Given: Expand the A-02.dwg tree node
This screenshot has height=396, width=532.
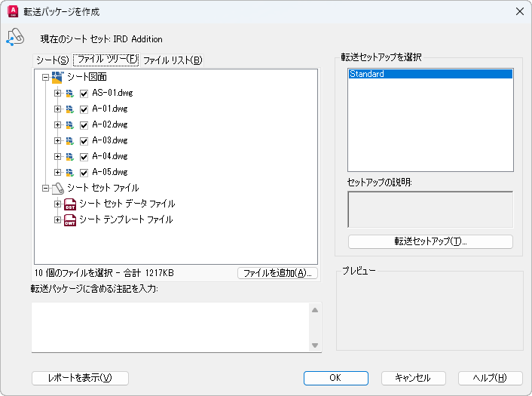Looking at the screenshot, I should 58,124.
